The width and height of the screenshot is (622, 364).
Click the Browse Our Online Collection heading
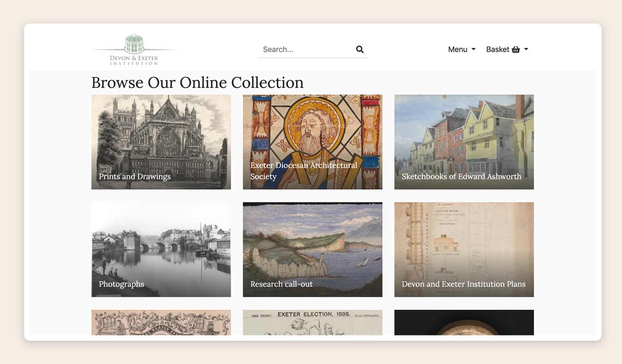coord(197,83)
